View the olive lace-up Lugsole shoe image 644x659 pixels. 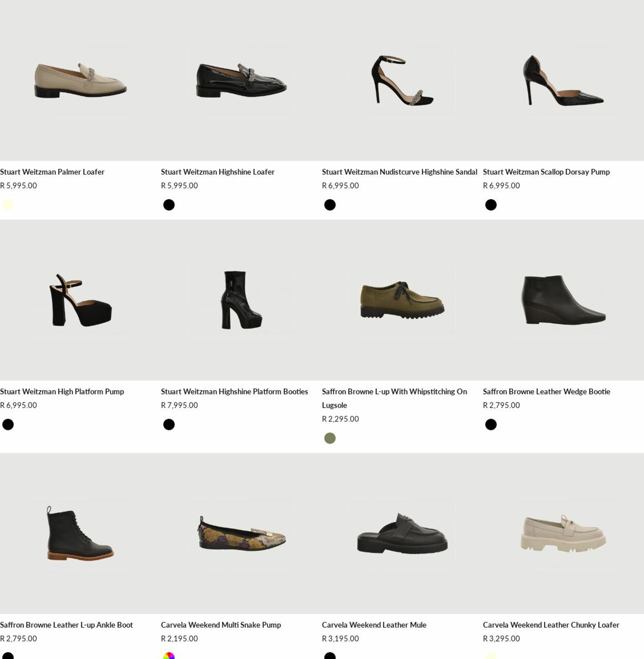point(402,300)
